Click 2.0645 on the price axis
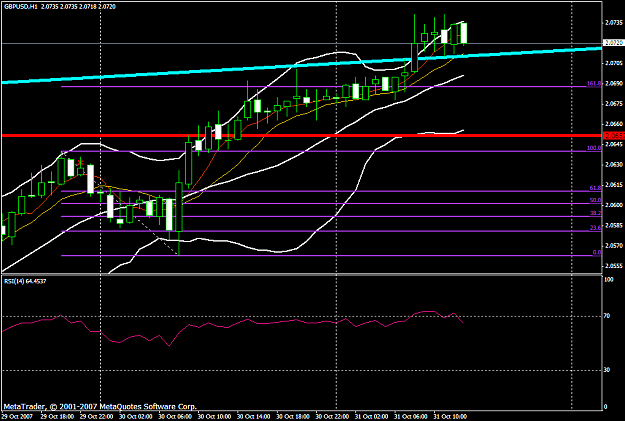Viewport: 625px width, 421px height. pyautogui.click(x=614, y=144)
